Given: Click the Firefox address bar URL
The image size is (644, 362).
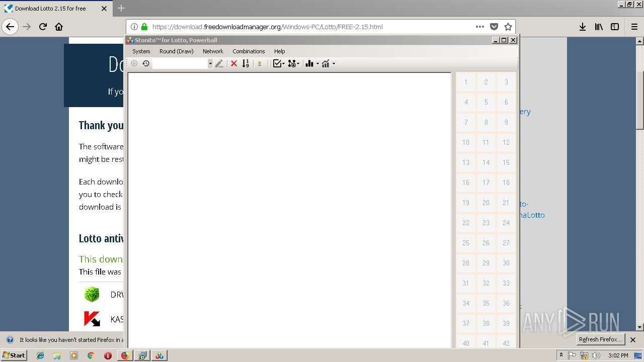Looking at the screenshot, I should [x=267, y=27].
